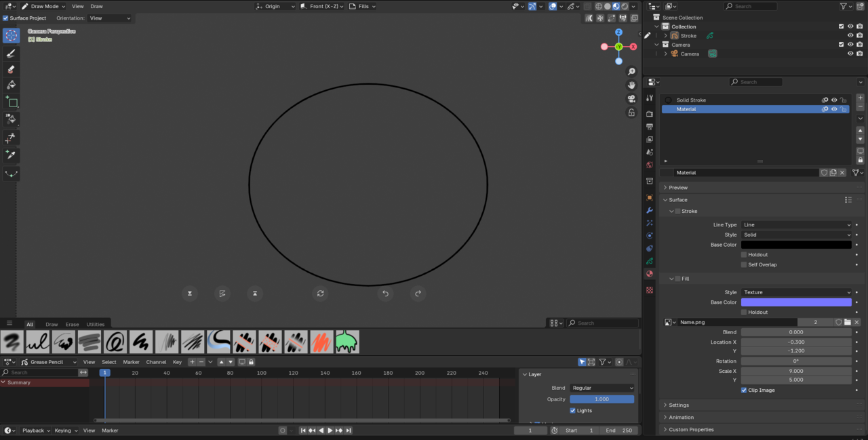Open the Line Type dropdown
The width and height of the screenshot is (868, 440).
coord(796,224)
